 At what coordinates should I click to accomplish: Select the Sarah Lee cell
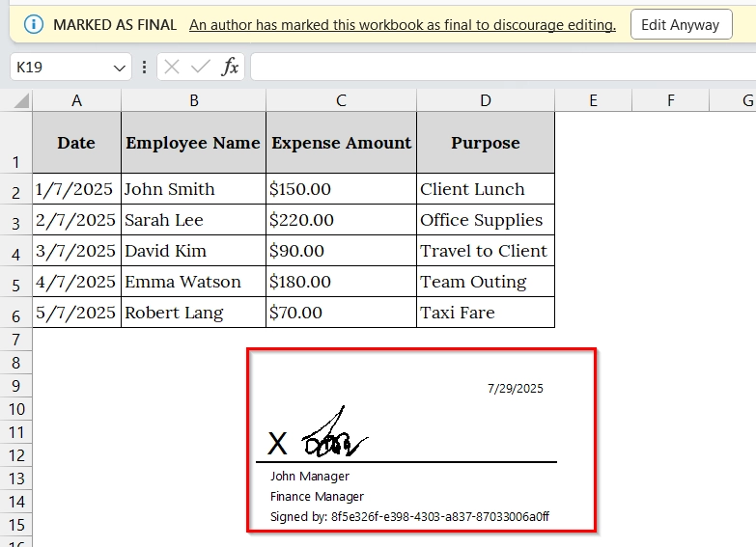click(x=193, y=220)
